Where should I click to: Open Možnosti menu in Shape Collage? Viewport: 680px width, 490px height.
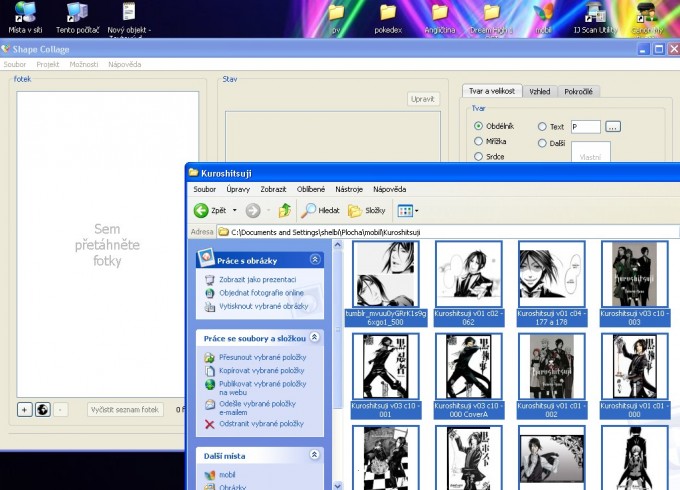click(84, 64)
